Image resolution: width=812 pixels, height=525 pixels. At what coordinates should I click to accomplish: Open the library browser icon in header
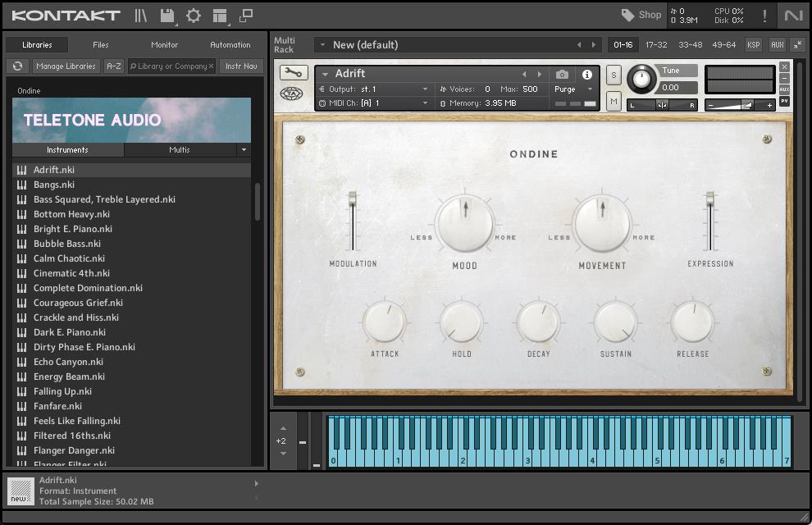pyautogui.click(x=141, y=16)
